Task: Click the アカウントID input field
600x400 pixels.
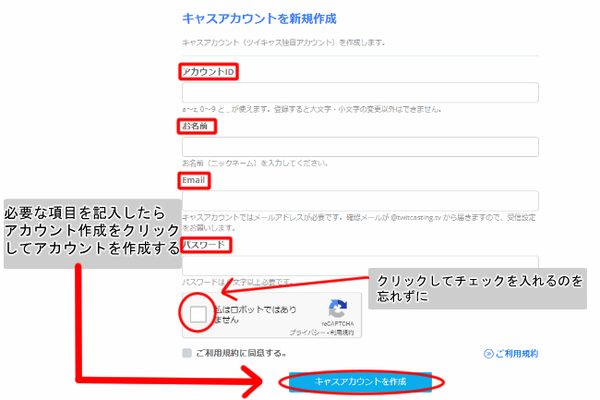Action: (360, 92)
